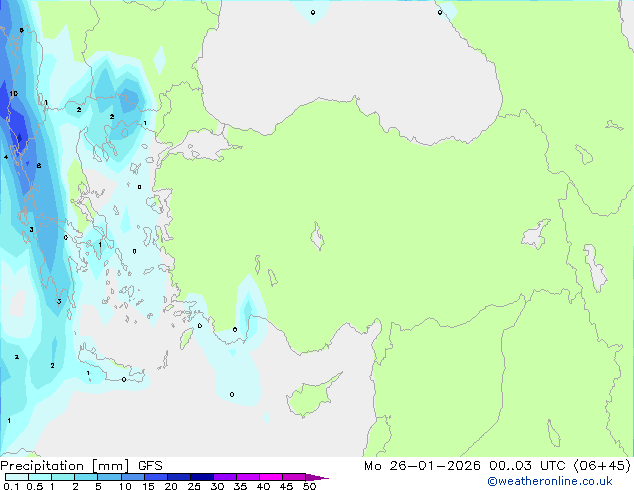Click the '30' legend scale label

point(217,486)
